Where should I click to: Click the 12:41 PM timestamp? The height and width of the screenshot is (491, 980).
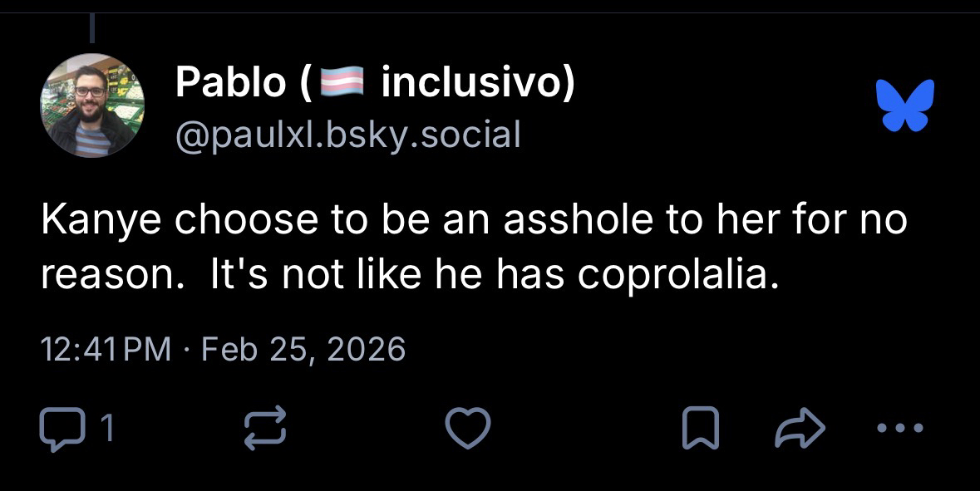tap(106, 349)
